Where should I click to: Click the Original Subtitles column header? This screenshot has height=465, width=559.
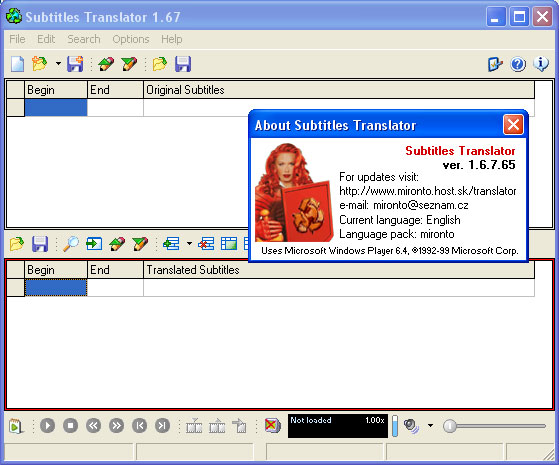click(x=339, y=90)
